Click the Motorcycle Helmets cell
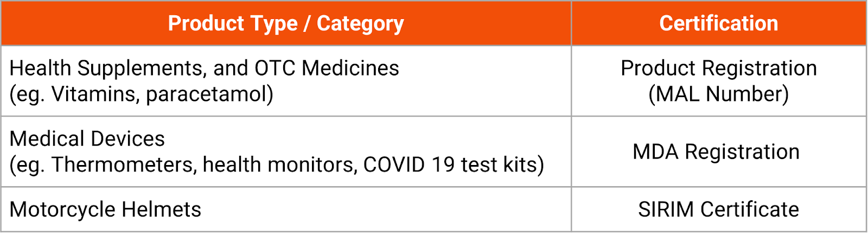Viewport: 868px width, 235px height. 105,209
